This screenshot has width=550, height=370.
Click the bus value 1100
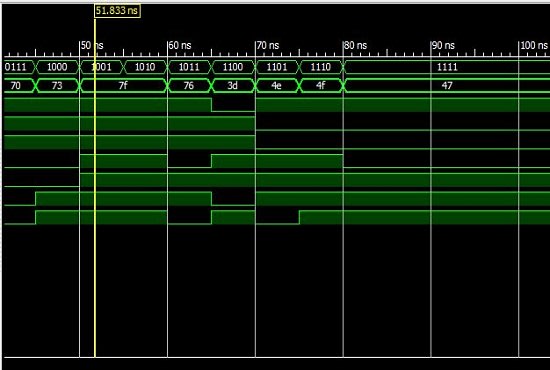[233, 67]
